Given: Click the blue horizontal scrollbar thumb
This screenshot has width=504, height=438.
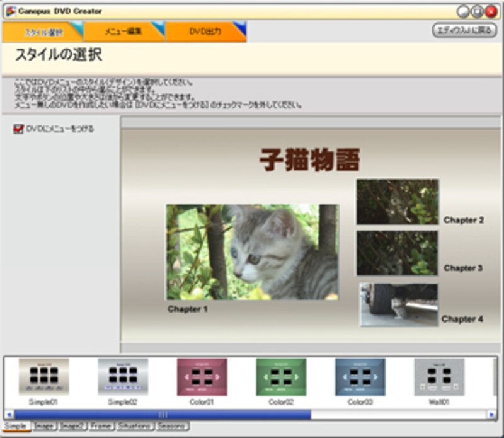Looking at the screenshot, I should click(x=163, y=414).
